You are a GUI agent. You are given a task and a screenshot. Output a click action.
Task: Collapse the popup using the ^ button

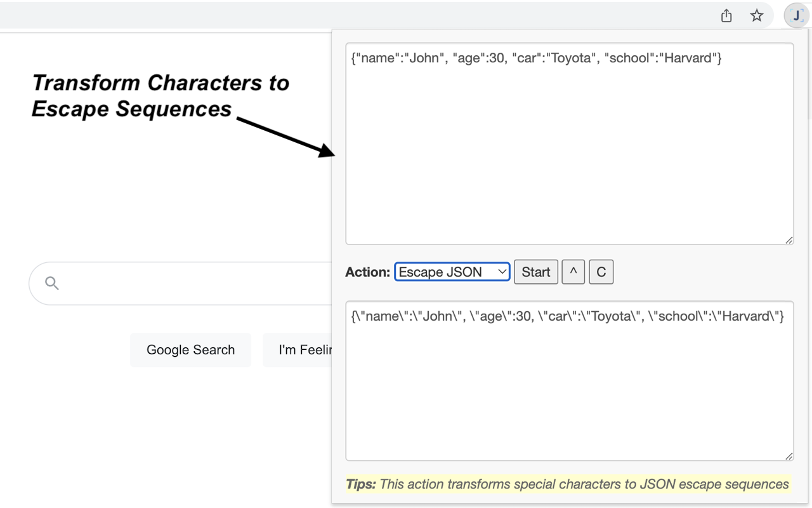coord(573,272)
